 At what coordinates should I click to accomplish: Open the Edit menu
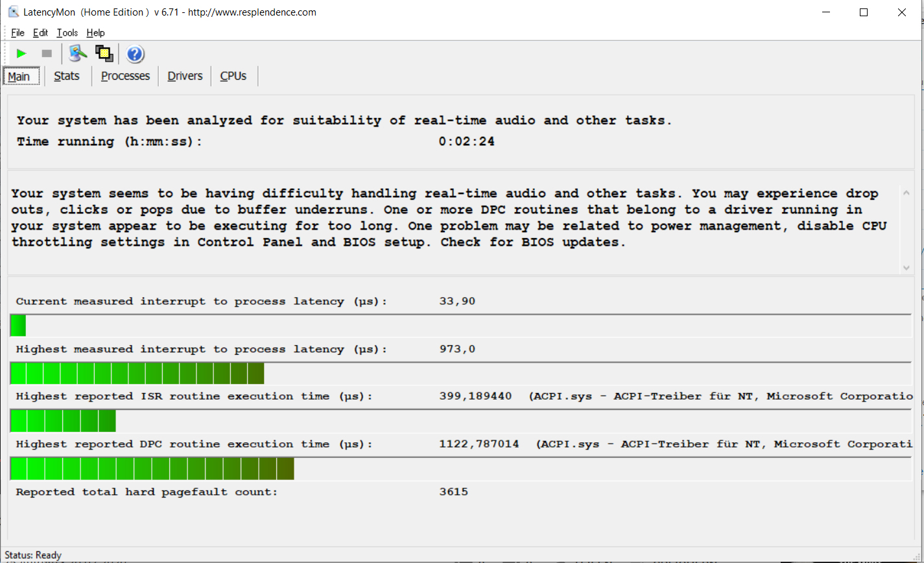click(40, 32)
